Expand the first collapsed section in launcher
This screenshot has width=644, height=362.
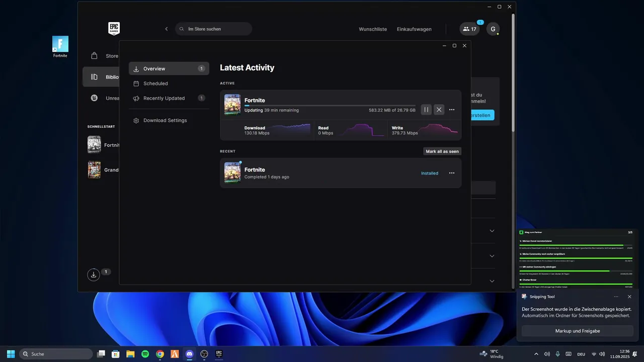tap(492, 231)
